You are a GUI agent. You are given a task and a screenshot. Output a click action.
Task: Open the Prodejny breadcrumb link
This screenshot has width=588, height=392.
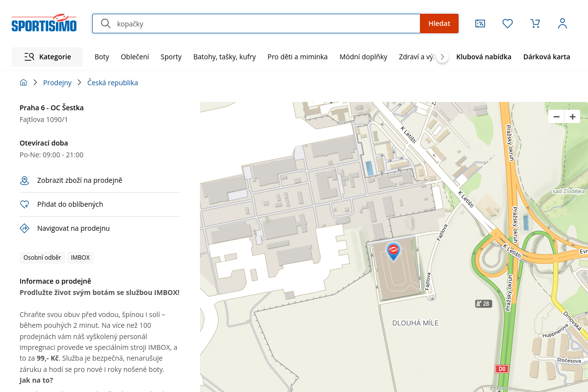pos(57,83)
